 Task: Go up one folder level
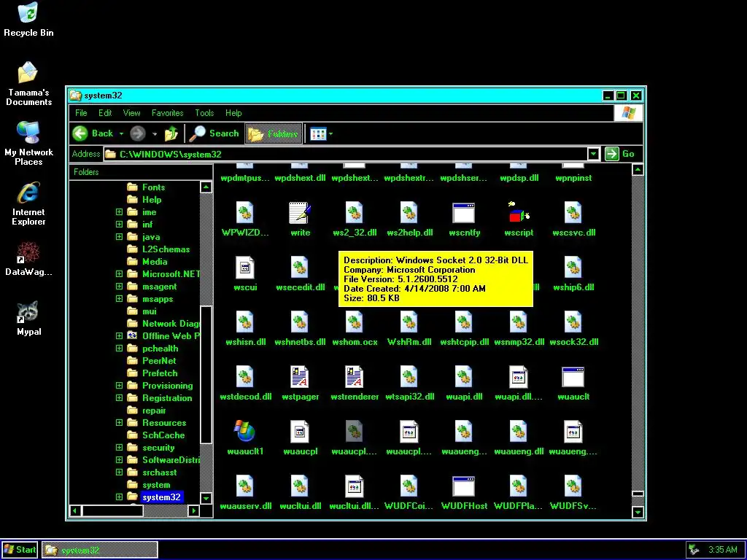coord(171,134)
